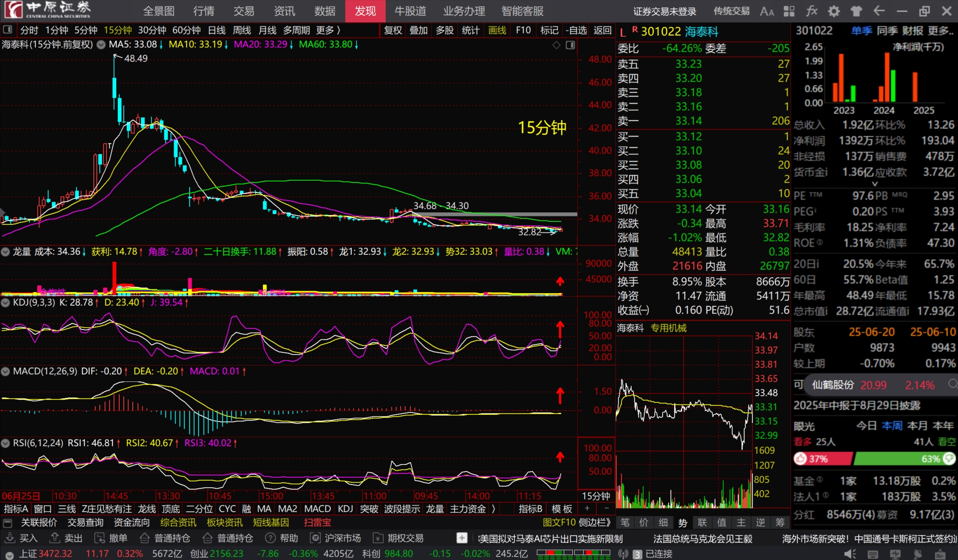Open the skin theme shirt icon
958x560 pixels.
coord(856,11)
